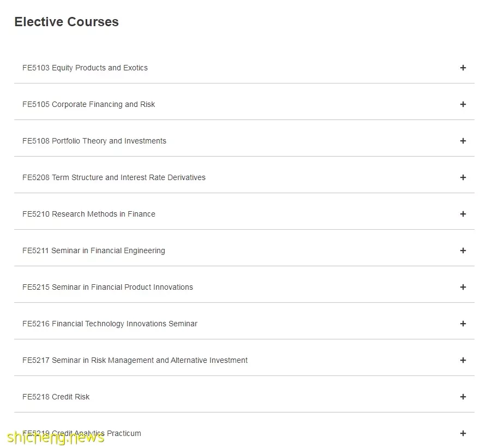
Task: Open plus icon beside FE5108 Portfolio Theory
Action: tap(463, 141)
